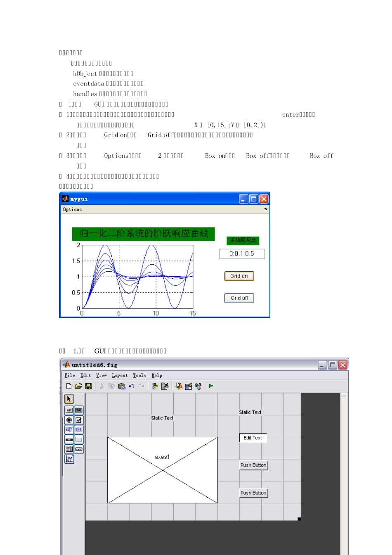The width and height of the screenshot is (392, 555).
Task: Open the Align Objects tool
Action: pyautogui.click(x=155, y=386)
